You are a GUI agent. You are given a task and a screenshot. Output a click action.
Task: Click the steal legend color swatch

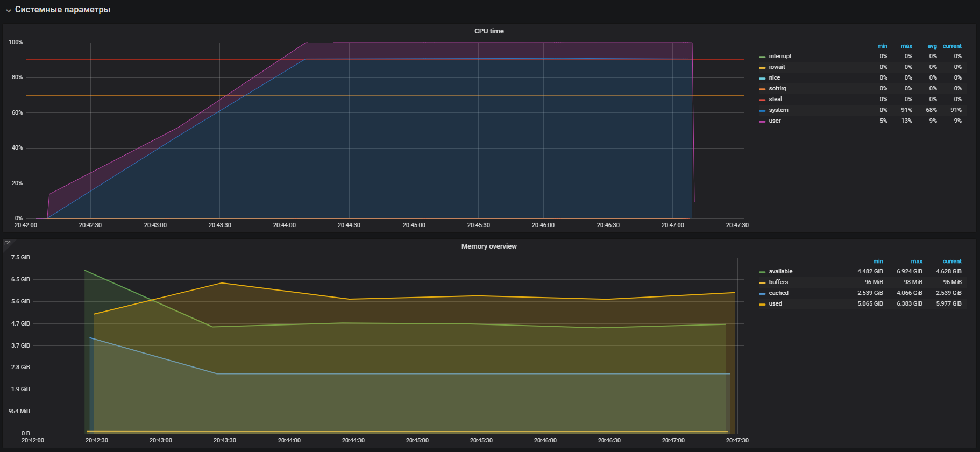tap(762, 100)
